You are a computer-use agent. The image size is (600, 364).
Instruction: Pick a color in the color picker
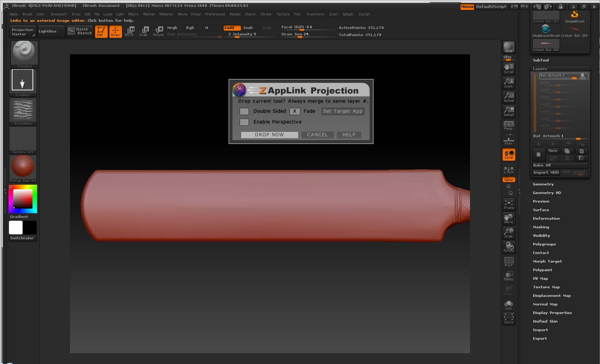click(23, 199)
